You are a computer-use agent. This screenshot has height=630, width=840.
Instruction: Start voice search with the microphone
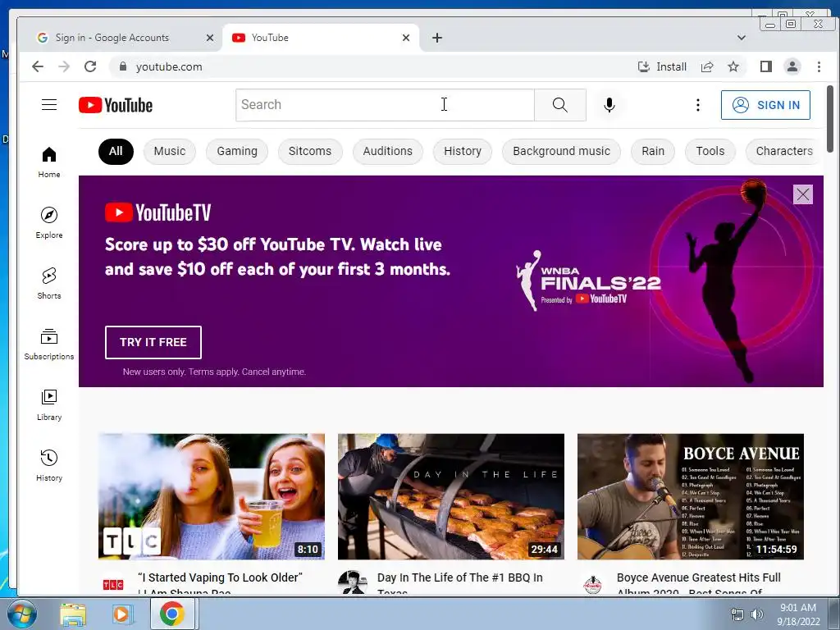[609, 105]
